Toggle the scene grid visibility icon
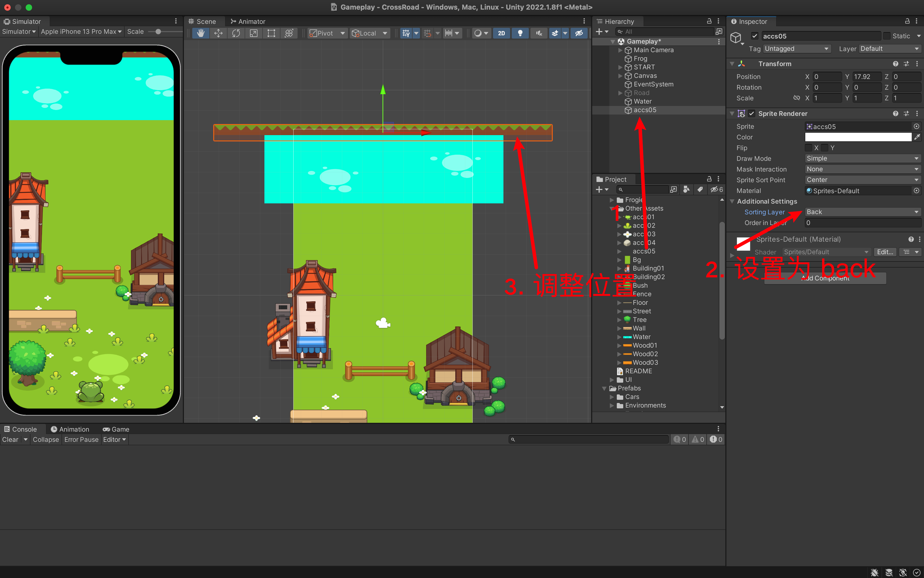 pyautogui.click(x=406, y=33)
